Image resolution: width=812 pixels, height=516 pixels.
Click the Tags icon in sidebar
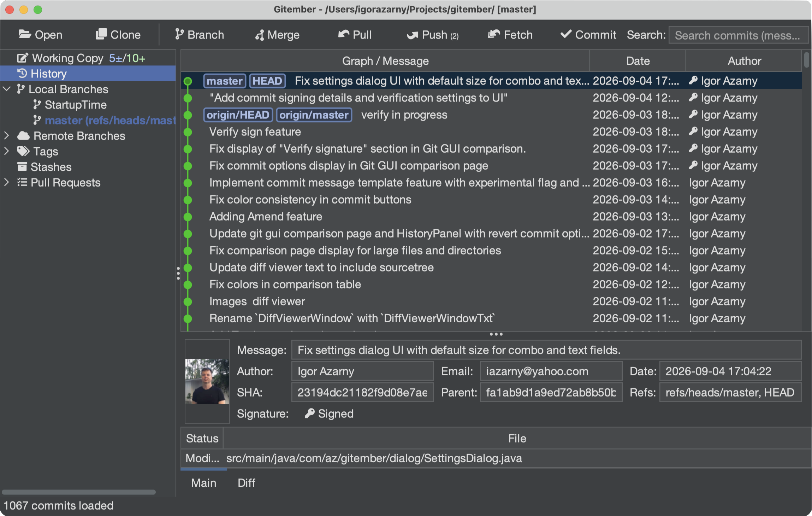23,151
